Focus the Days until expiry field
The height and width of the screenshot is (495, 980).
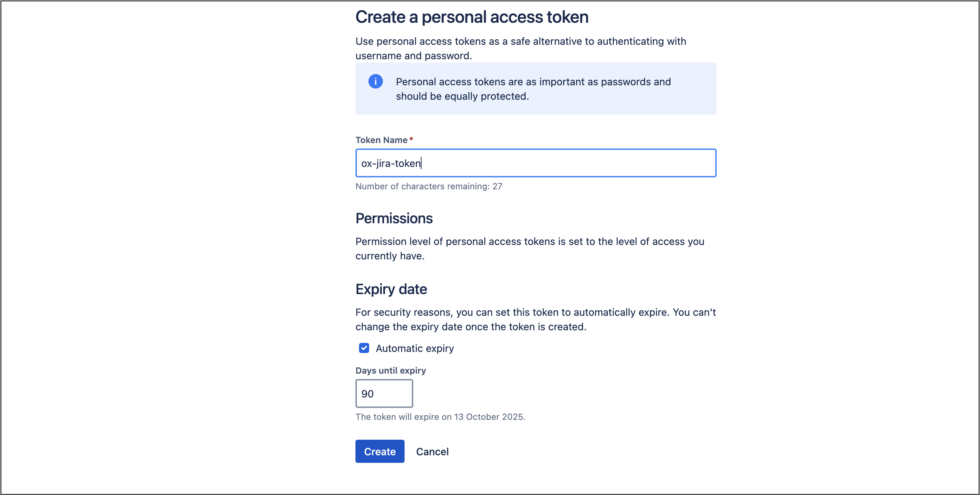coord(384,393)
